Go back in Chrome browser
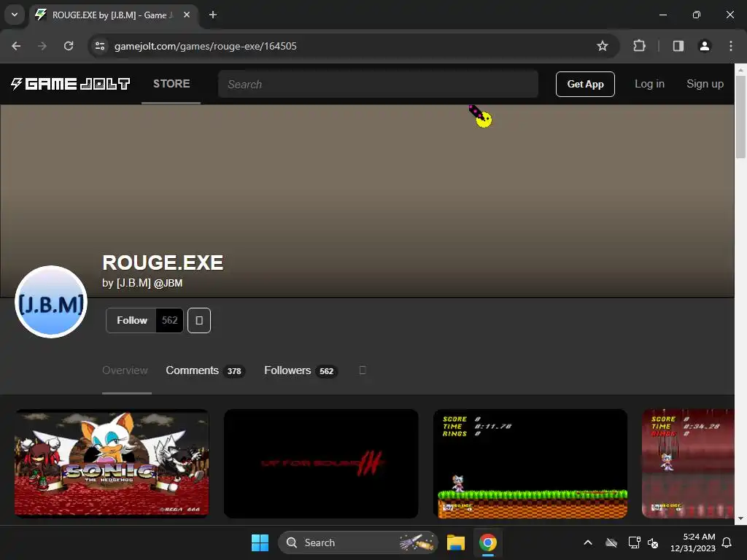 [16, 46]
